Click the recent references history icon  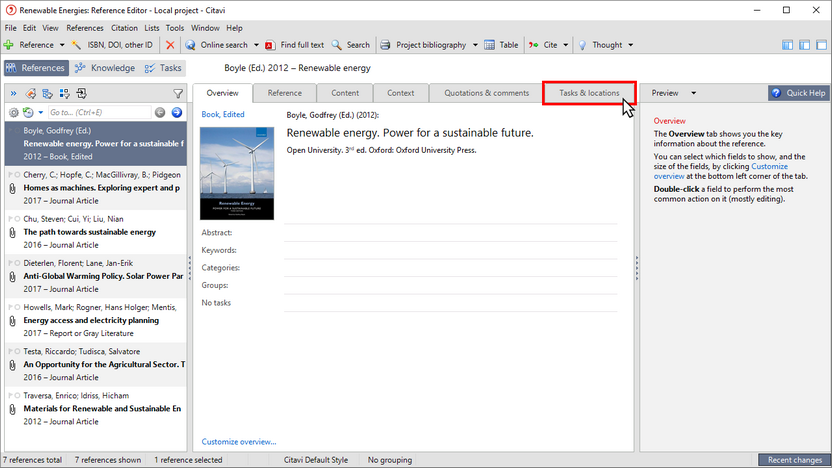click(28, 112)
